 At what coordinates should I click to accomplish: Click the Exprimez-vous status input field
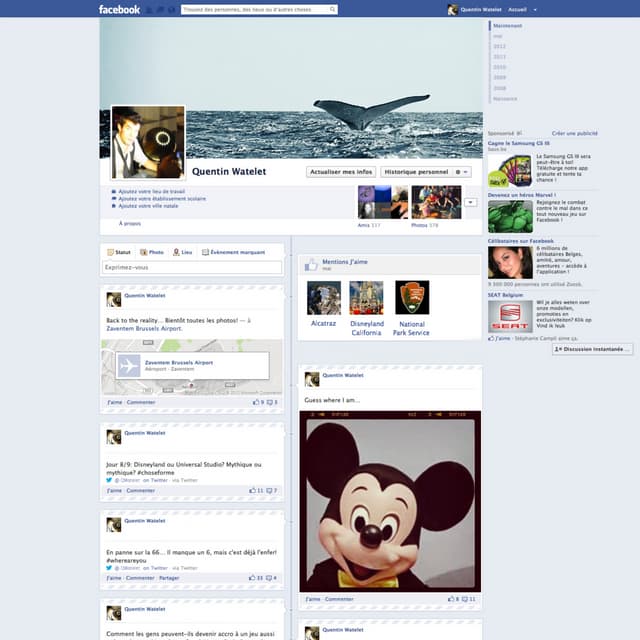click(x=192, y=267)
